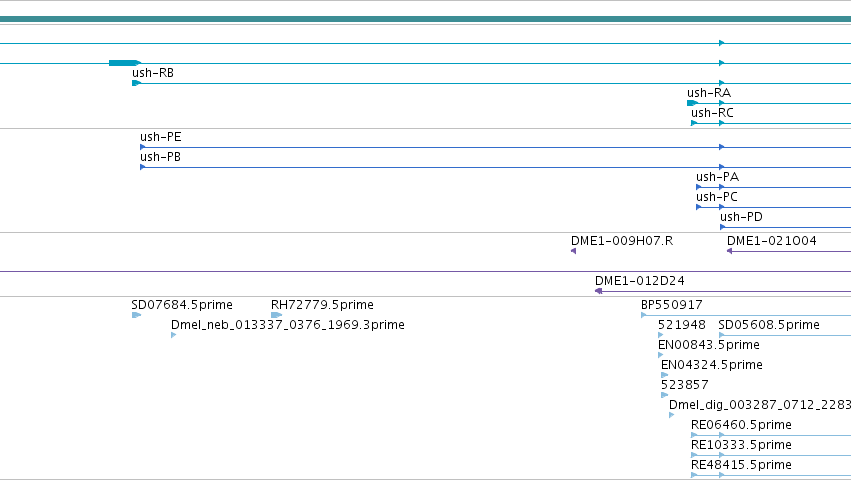
Task: Select the ush-PE protein label
Action: [161, 137]
